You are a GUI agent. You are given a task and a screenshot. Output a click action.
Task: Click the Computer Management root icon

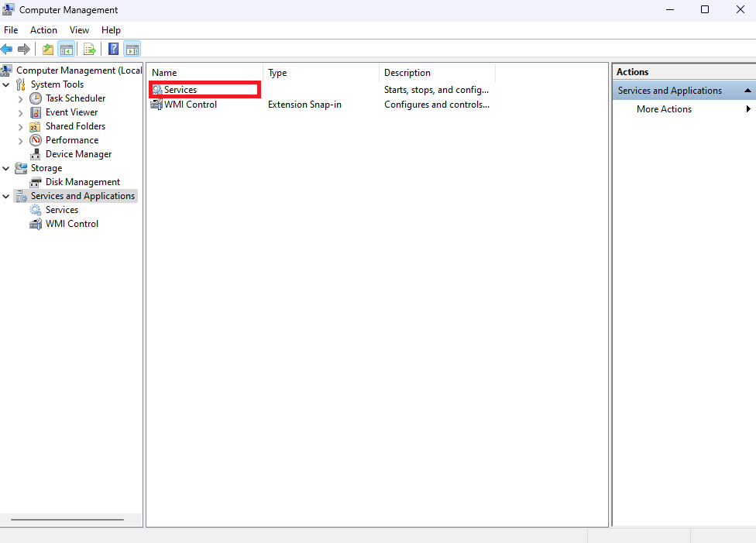(x=6, y=70)
